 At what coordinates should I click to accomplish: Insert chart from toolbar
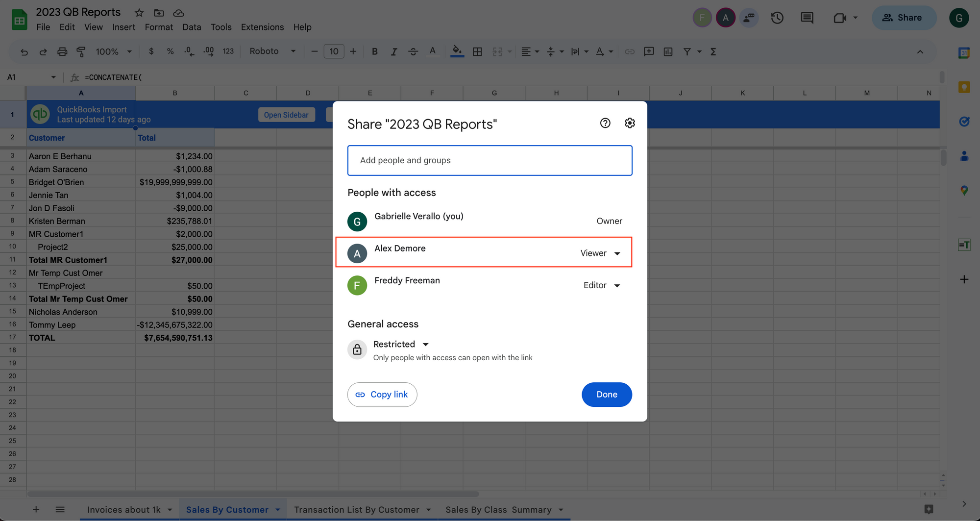pos(668,51)
